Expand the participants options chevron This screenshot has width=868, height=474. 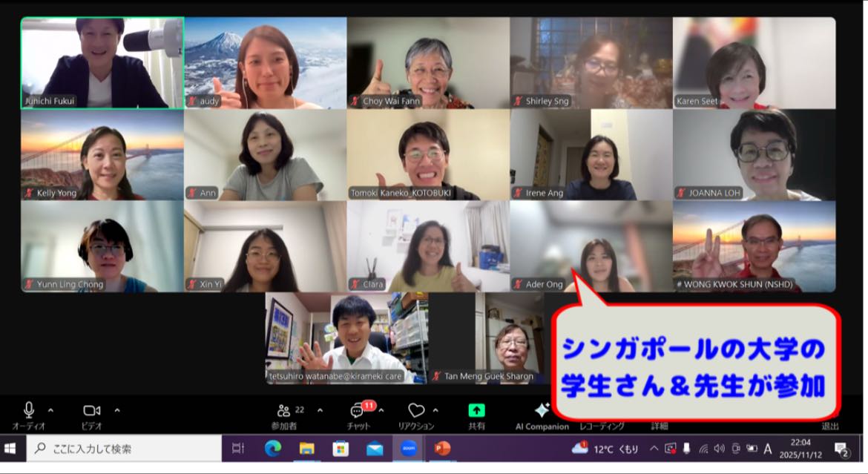320,410
